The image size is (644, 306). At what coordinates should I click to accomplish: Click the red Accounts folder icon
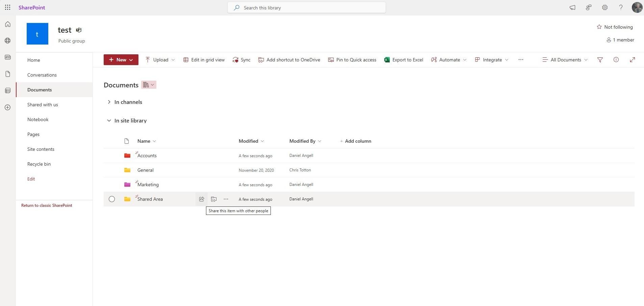point(127,156)
